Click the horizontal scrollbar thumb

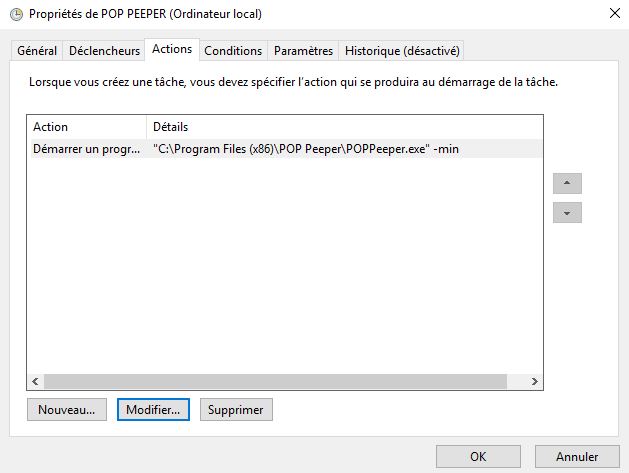point(275,381)
